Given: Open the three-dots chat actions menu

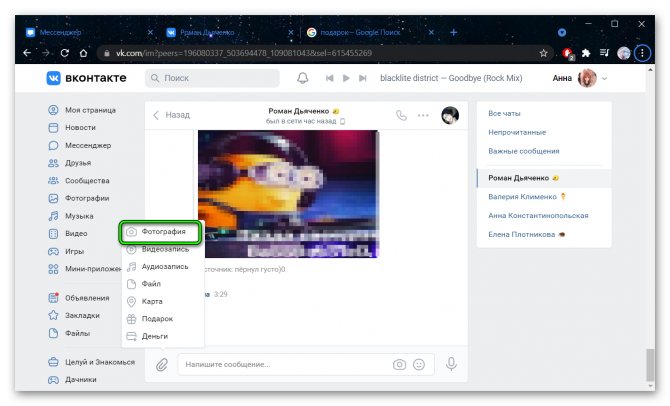Looking at the screenshot, I should click(x=423, y=115).
